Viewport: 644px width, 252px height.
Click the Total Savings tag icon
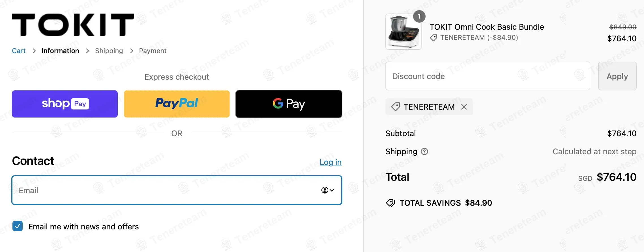(x=390, y=203)
